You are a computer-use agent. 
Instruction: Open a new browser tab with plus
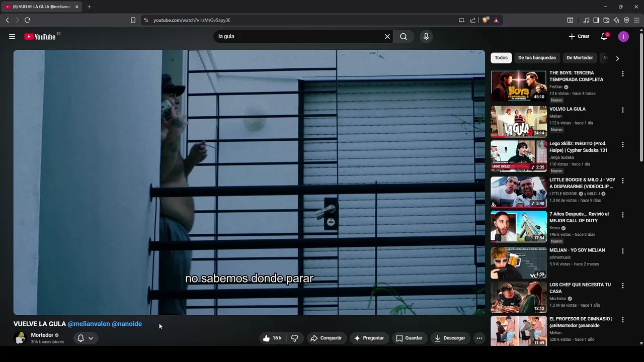point(89,7)
